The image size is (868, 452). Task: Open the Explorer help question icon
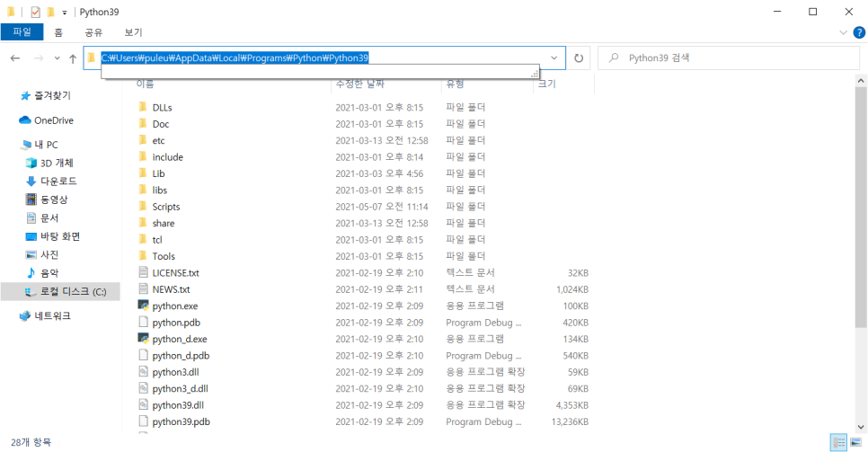coord(859,32)
